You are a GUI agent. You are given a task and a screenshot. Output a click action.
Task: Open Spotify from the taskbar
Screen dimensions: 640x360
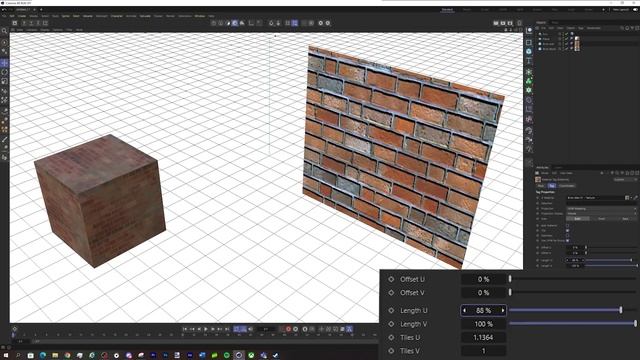coord(227,356)
